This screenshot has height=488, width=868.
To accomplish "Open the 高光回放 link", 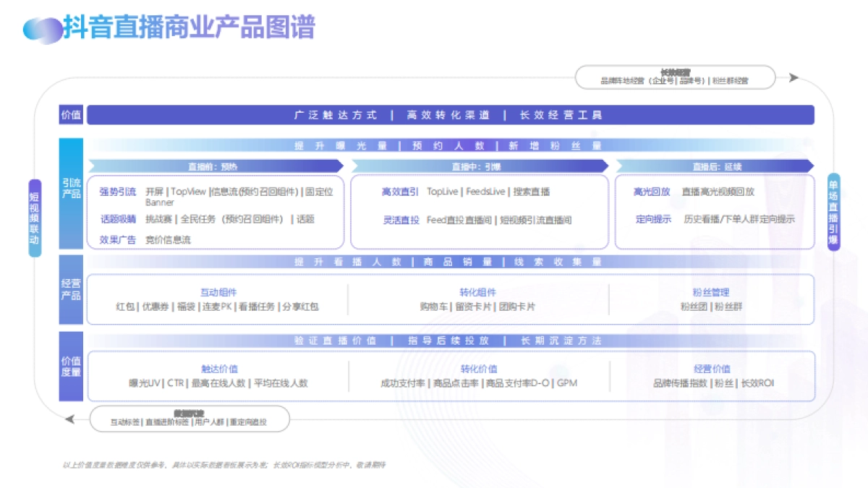I will (x=650, y=192).
